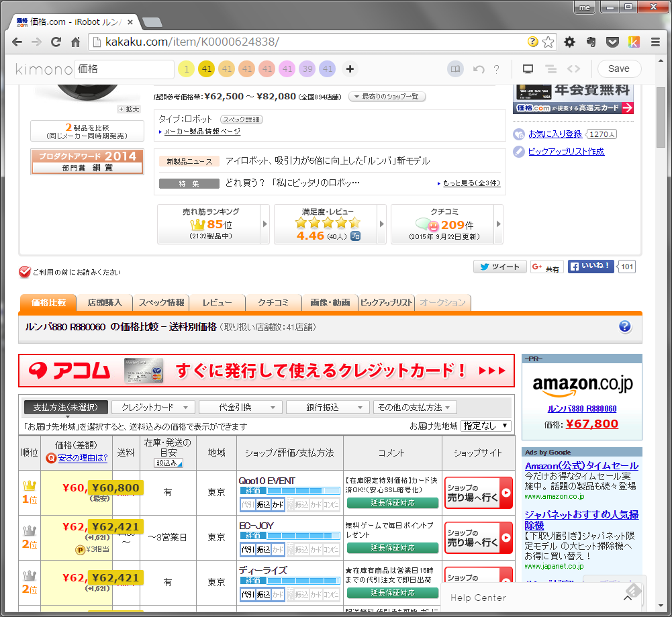Switch to the ピックアップリスト tab
The image size is (672, 617).
(x=386, y=303)
